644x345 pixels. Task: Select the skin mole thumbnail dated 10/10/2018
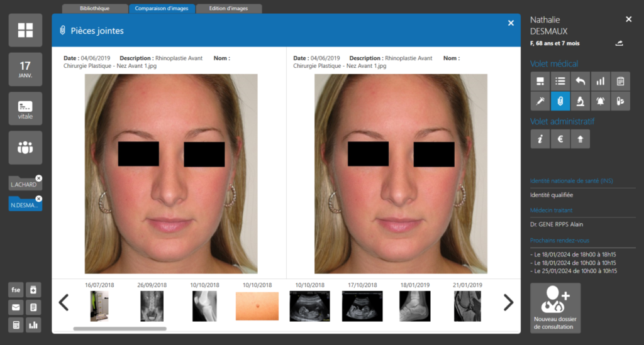click(257, 306)
